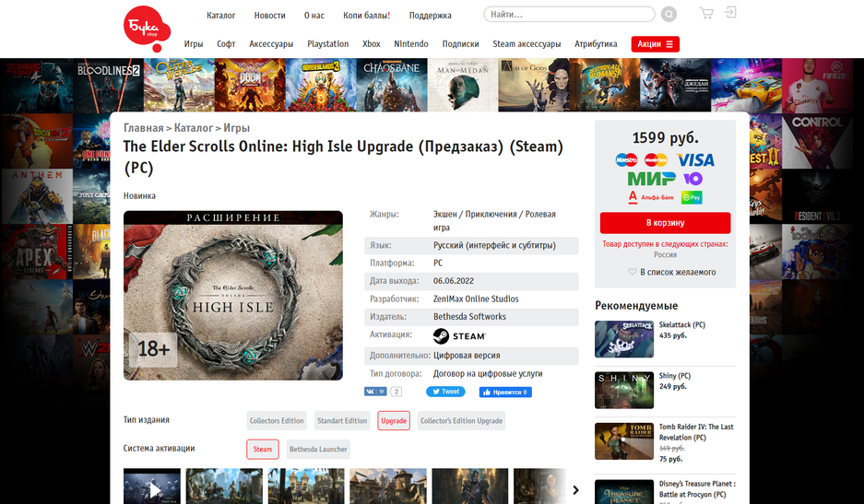
Task: Go to the Атрибутика category
Action: click(x=596, y=44)
